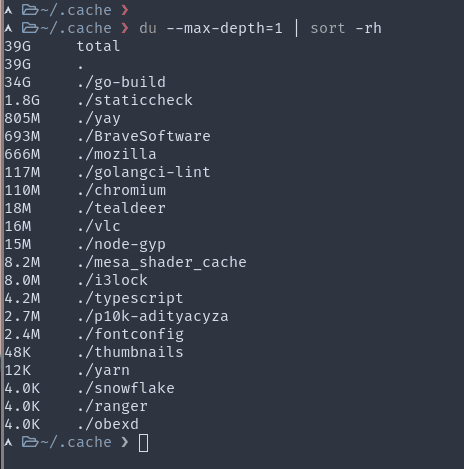Image resolution: width=464 pixels, height=469 pixels.
Task: Click the folder icon in the top prompt
Action: [30, 10]
